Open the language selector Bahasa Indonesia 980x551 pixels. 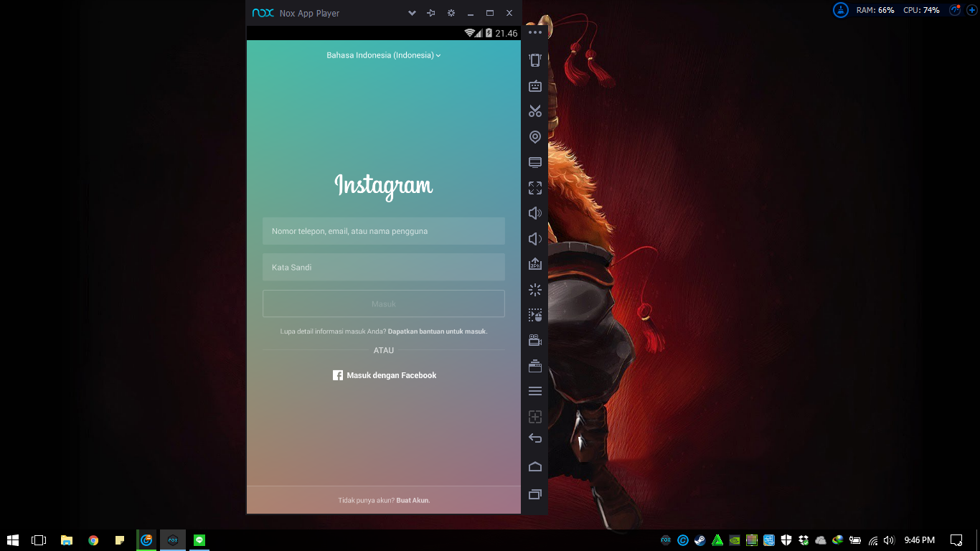[384, 55]
